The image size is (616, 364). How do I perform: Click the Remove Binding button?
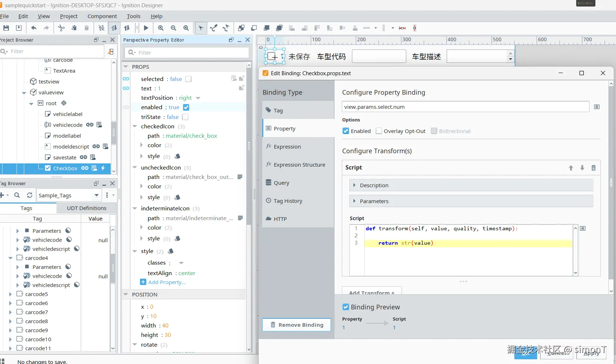point(297,325)
